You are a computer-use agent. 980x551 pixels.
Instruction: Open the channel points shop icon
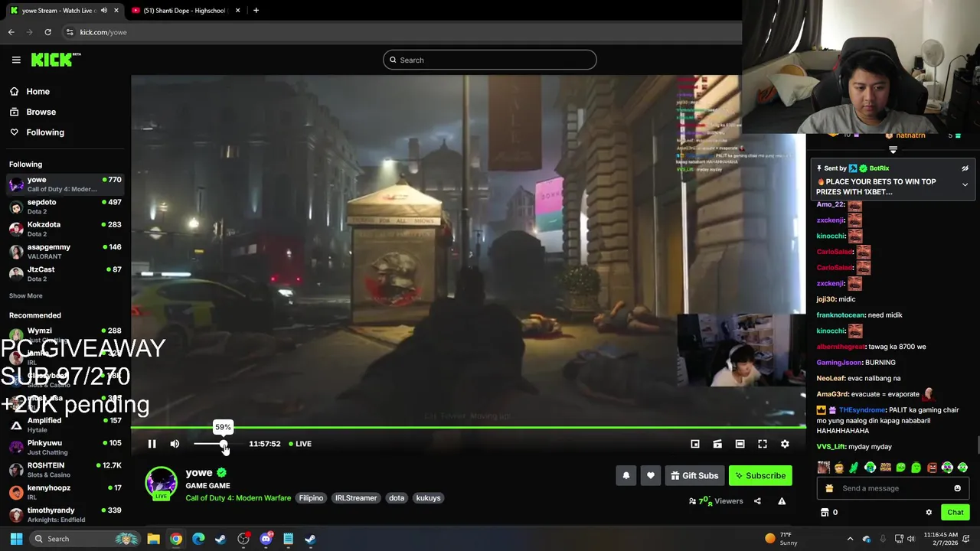825,512
